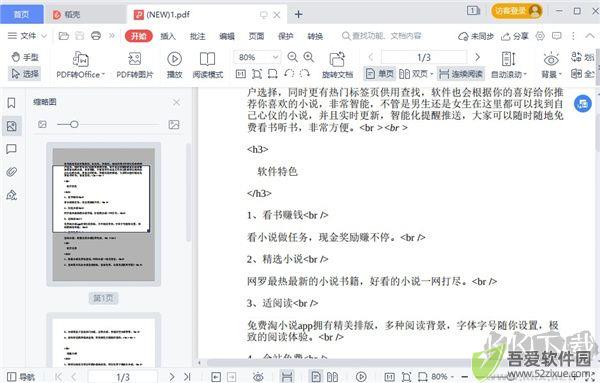Close the 缩略图 thumbnail panel
Image resolution: width=600 pixels, height=383 pixels.
pos(176,102)
